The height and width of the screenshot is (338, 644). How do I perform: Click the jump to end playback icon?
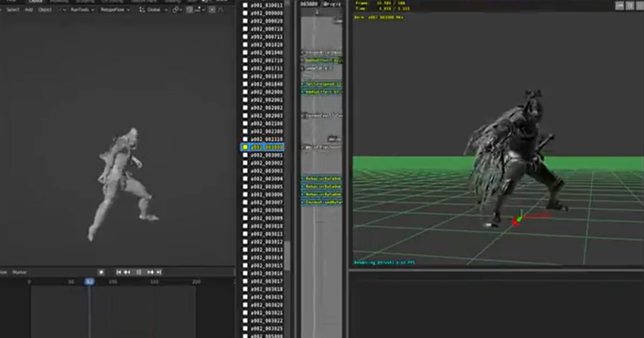click(158, 273)
